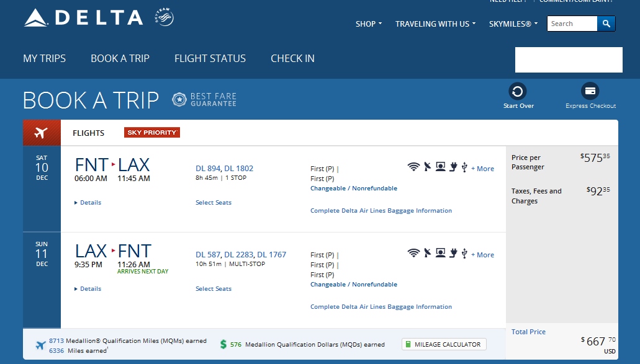The image size is (640, 364).
Task: Select Seats for the return LAX–FNT flight
Action: click(214, 289)
